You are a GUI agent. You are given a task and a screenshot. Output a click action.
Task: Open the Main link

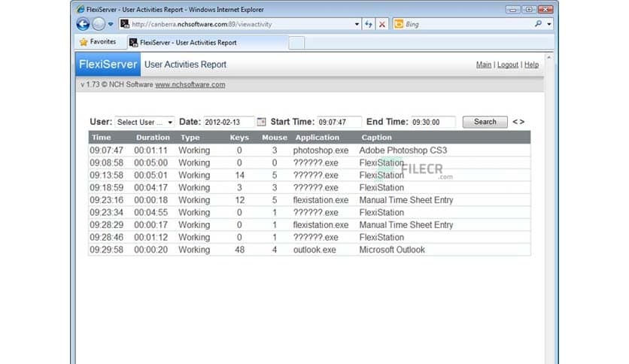483,65
